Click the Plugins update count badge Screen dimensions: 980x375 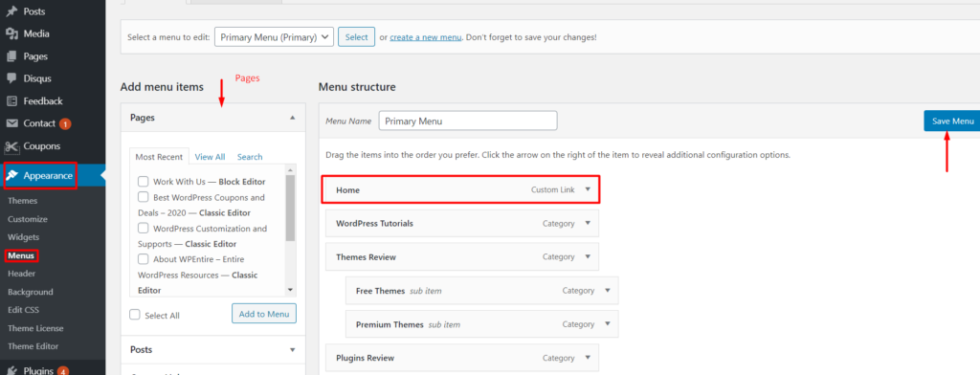coord(62,370)
